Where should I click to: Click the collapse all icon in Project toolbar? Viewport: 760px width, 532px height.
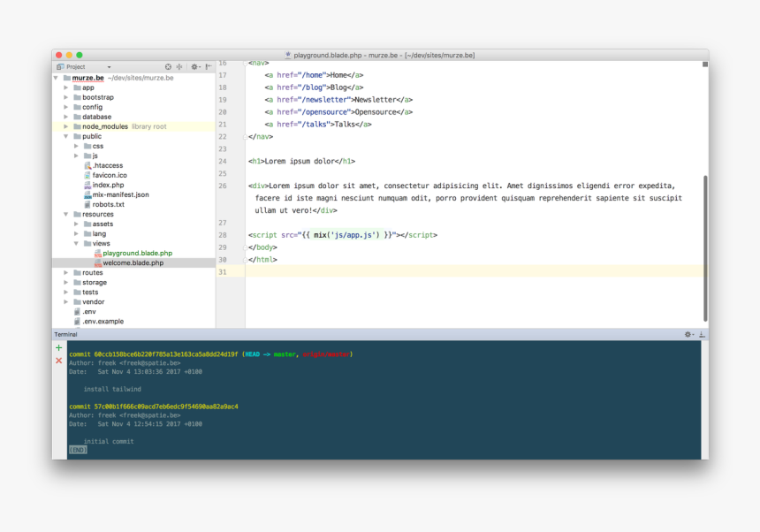click(179, 67)
